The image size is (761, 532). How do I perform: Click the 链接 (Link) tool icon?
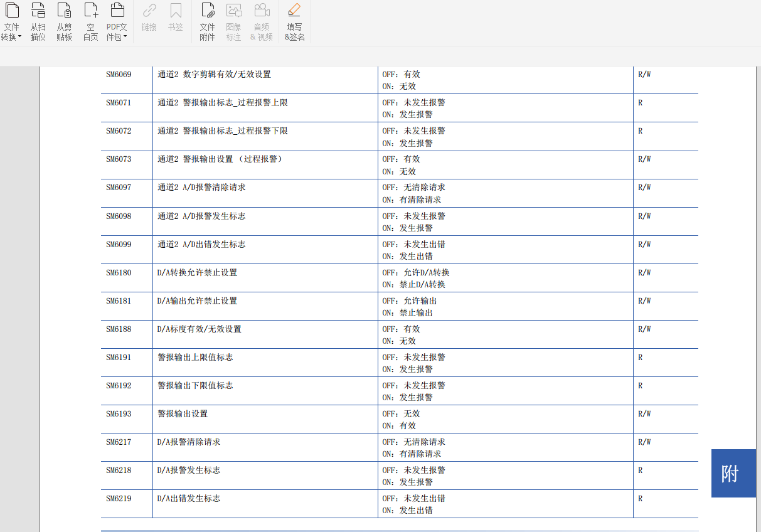tap(149, 11)
